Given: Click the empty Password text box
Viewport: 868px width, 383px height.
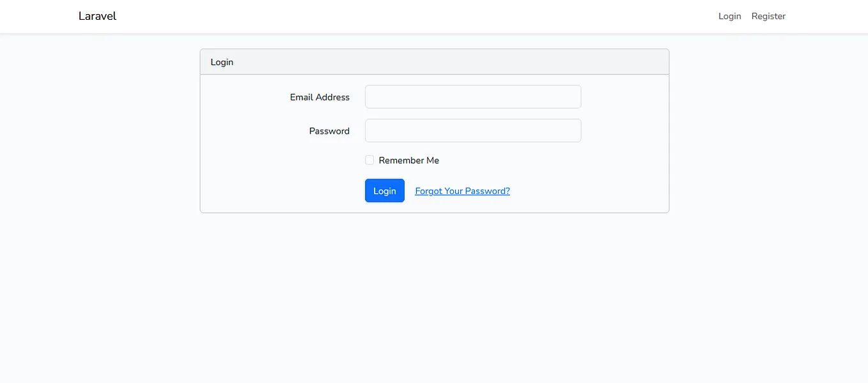Looking at the screenshot, I should click(x=472, y=130).
